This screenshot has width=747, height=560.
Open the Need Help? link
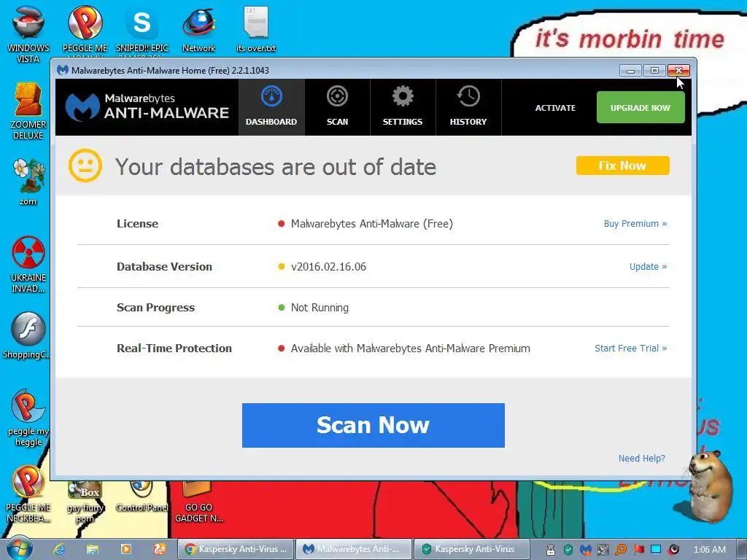point(641,458)
